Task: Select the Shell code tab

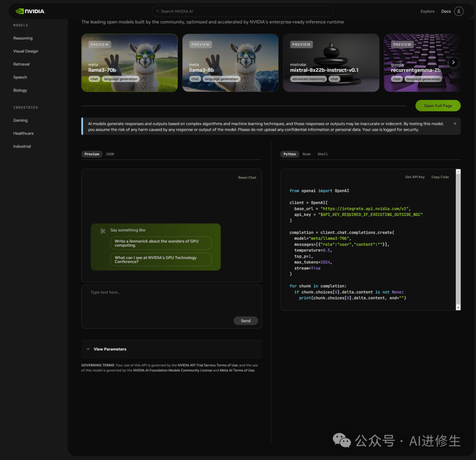Action: click(322, 154)
